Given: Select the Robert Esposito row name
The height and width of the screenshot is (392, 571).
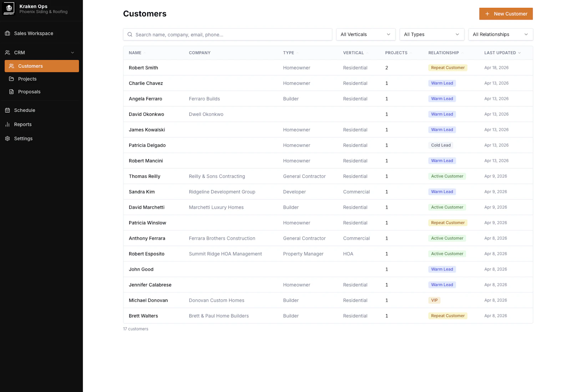Looking at the screenshot, I should [147, 254].
